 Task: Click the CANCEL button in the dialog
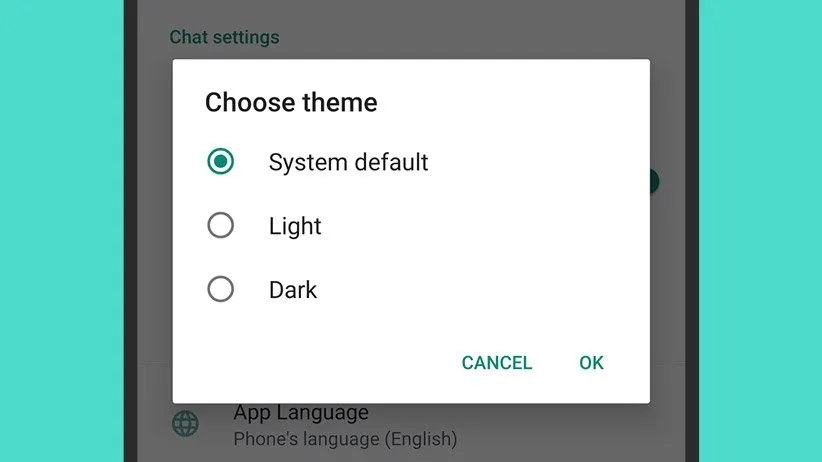point(496,363)
